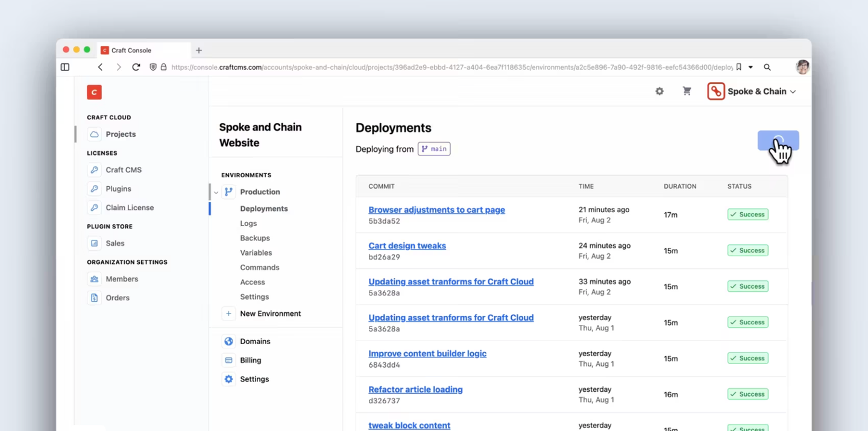
Task: Open project Settings below Billing
Action: click(x=254, y=379)
